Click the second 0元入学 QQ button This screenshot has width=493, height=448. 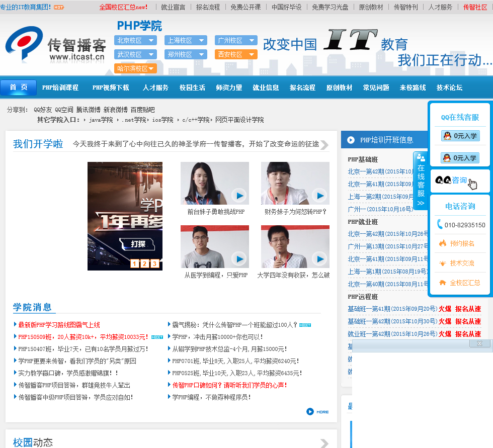click(460, 158)
